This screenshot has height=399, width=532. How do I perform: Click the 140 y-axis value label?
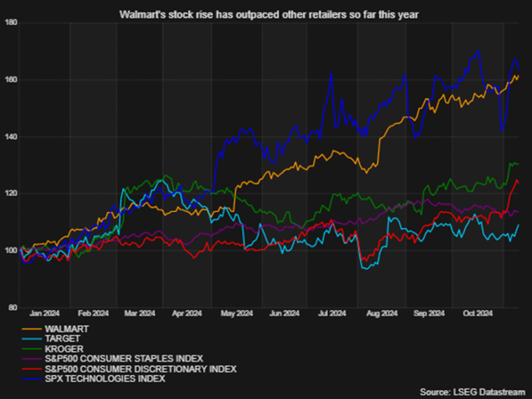coord(12,137)
